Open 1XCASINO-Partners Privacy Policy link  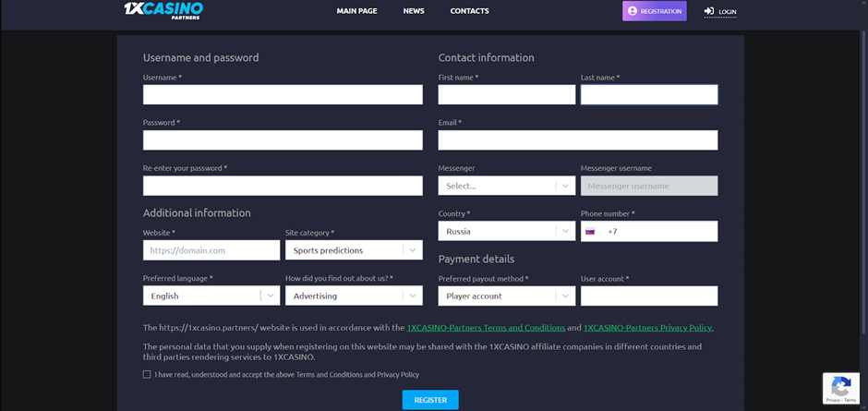(x=648, y=328)
